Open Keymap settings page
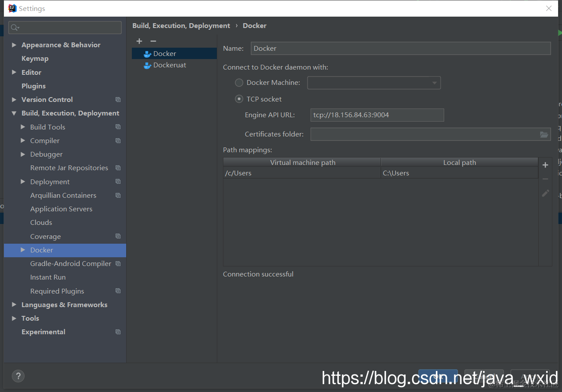Viewport: 562px width, 392px height. click(35, 59)
